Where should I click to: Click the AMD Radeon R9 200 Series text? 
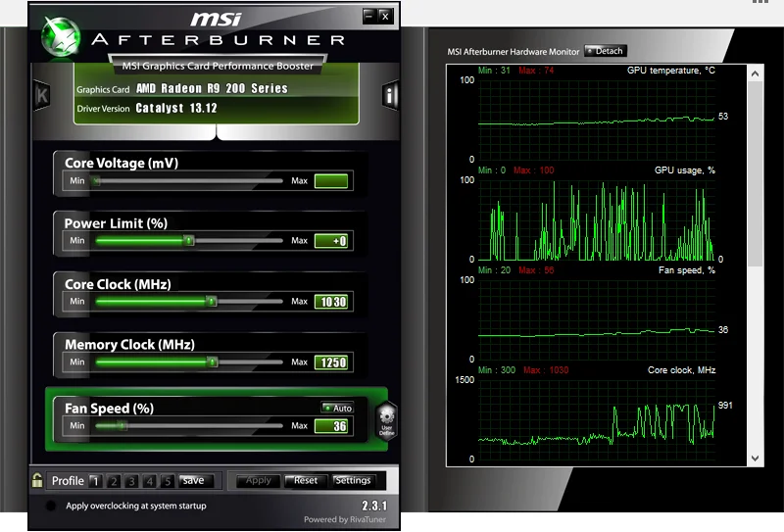pyautogui.click(x=212, y=88)
